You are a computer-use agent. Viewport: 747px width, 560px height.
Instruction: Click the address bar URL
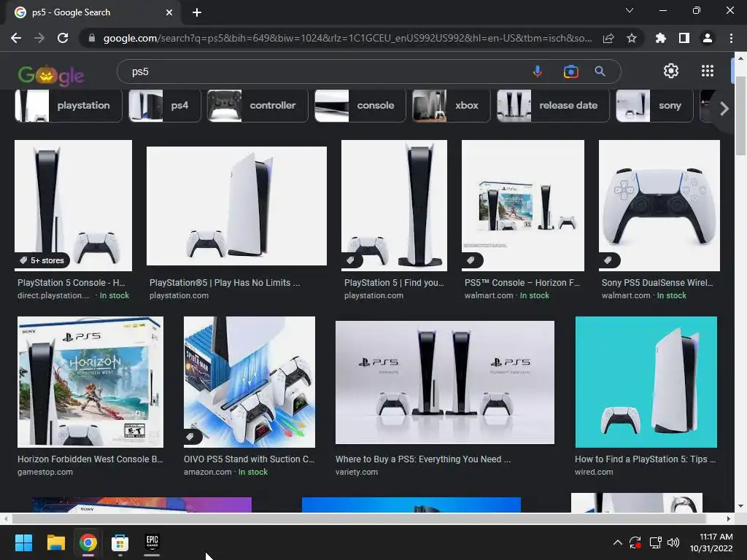point(348,38)
